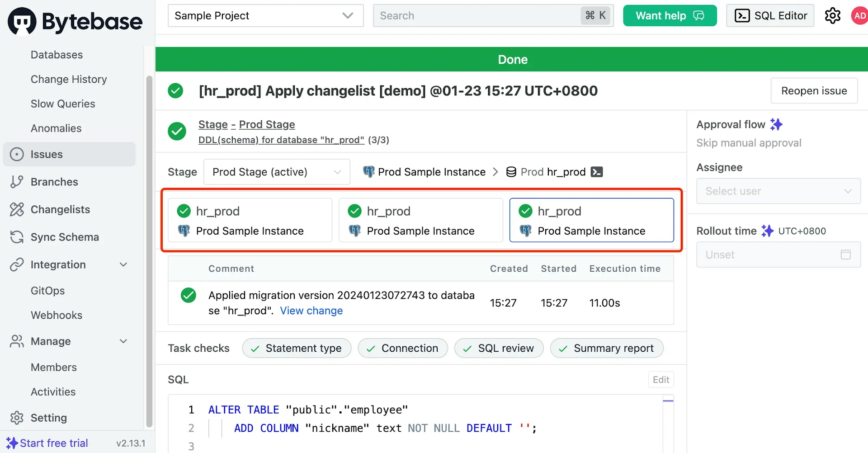Viewport: 868px width, 453px height.
Task: Click green check icon beside issue title
Action: tap(175, 91)
